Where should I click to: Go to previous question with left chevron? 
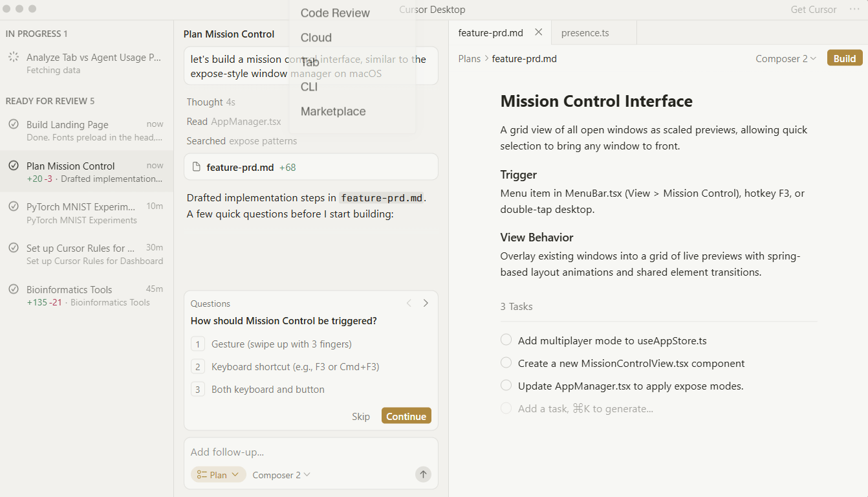tap(409, 303)
